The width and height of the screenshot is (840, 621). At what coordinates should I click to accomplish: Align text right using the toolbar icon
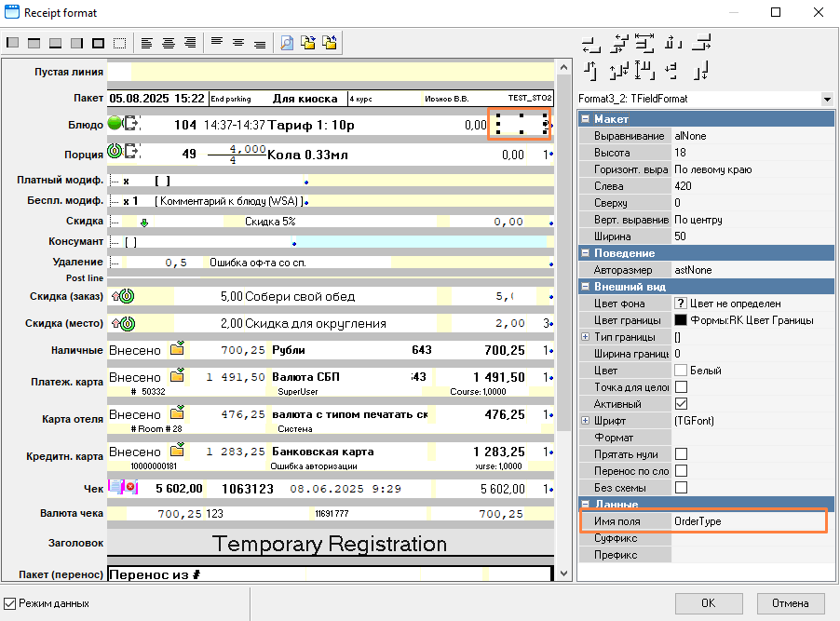190,43
